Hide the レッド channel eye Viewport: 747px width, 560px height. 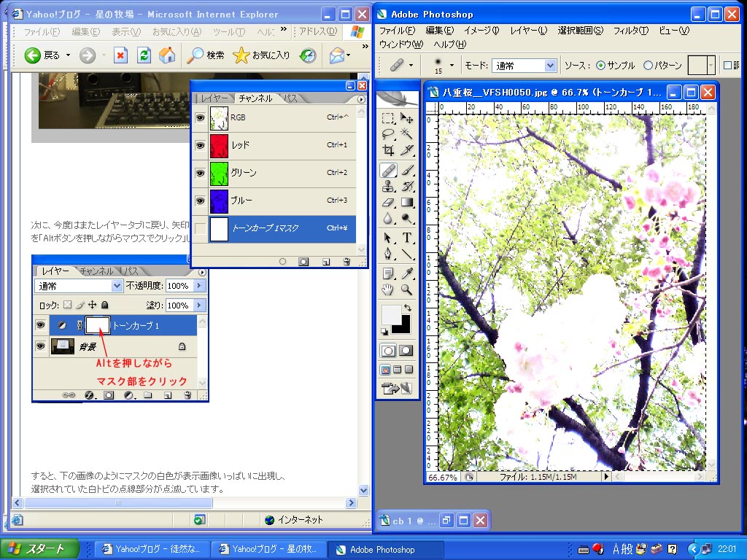point(200,145)
